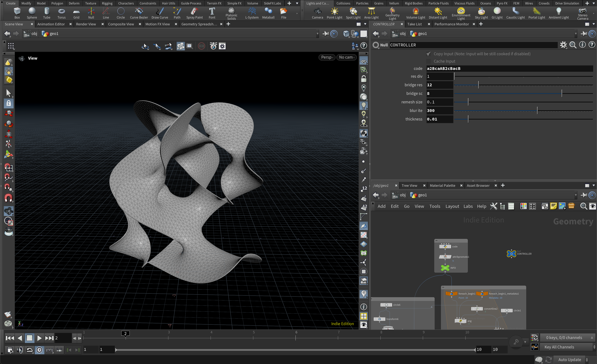This screenshot has width=597, height=364.
Task: Enable the Cache Input checkbox
Action: pyautogui.click(x=428, y=61)
